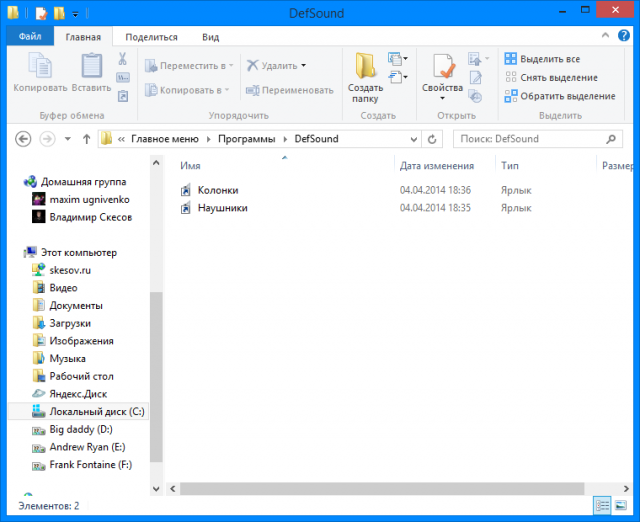Screen dimensions: 640x522
Task: Switch to the Вид tab
Action: 211,37
